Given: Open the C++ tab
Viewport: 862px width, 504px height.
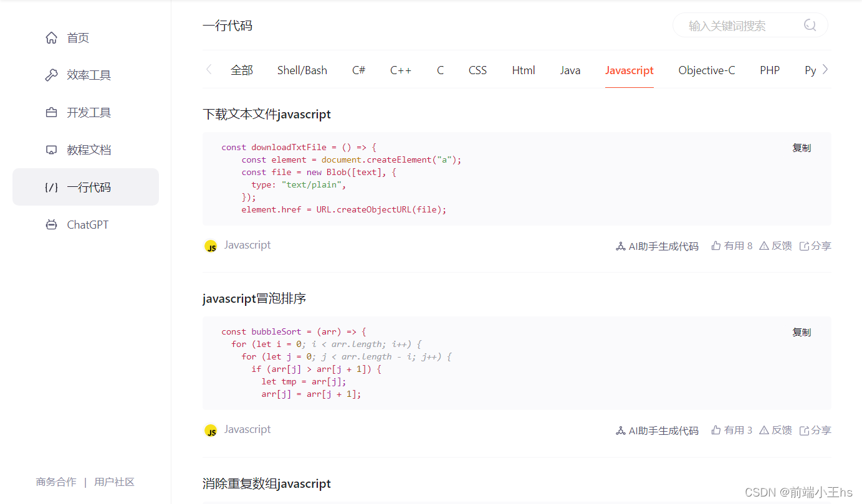Looking at the screenshot, I should [401, 70].
